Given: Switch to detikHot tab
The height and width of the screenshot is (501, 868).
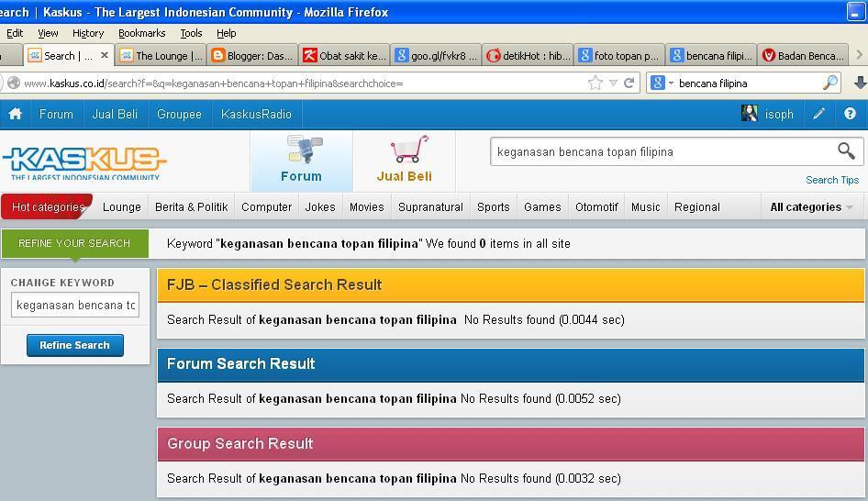Looking at the screenshot, I should pos(529,55).
